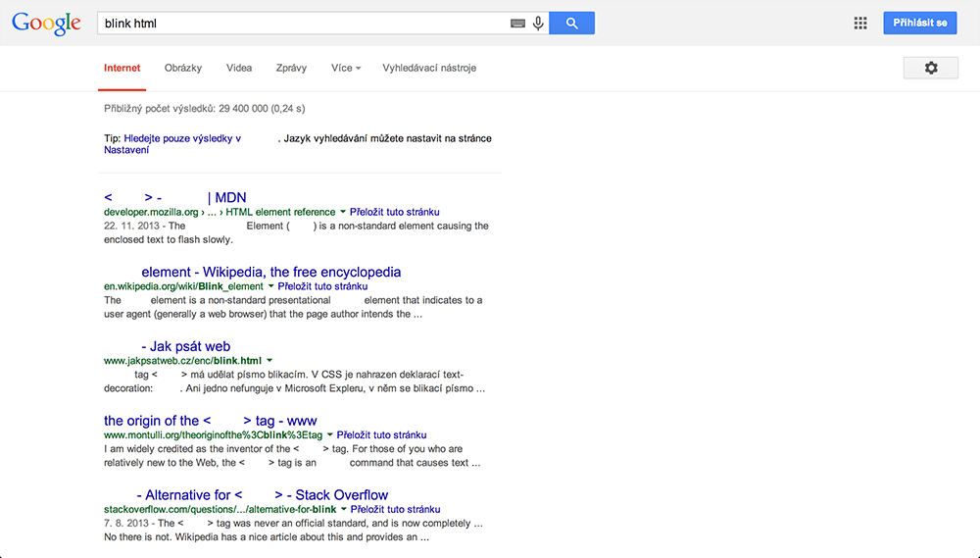Open the settings gear menu
980x558 pixels.
[x=931, y=68]
